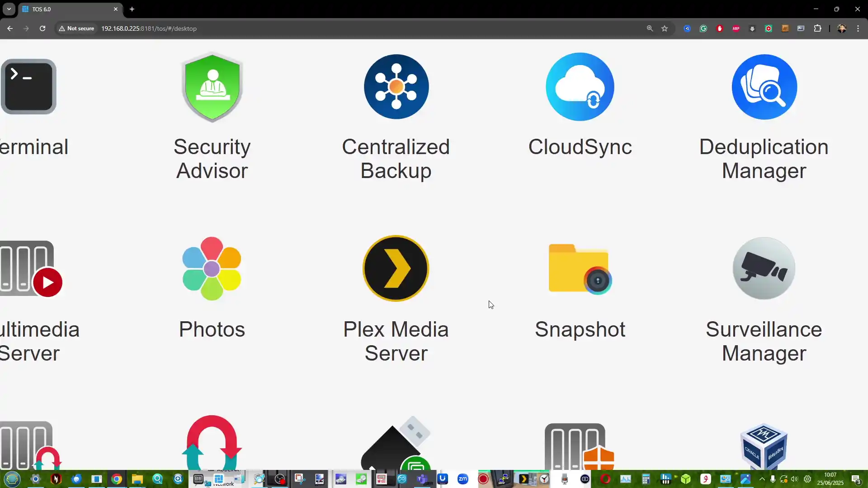Open NAS app with orange grid badge

580,446
